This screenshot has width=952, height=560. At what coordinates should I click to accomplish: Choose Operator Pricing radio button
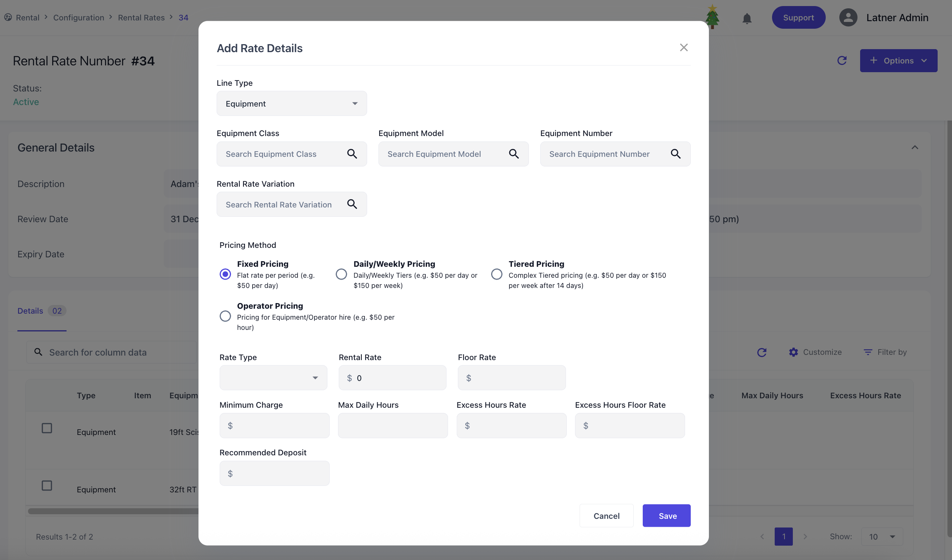pos(225,316)
